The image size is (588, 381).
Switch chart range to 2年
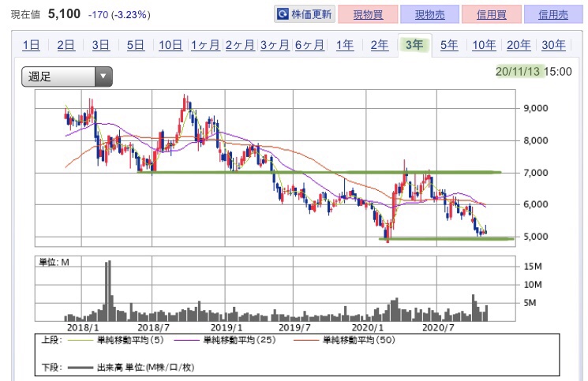click(x=380, y=45)
